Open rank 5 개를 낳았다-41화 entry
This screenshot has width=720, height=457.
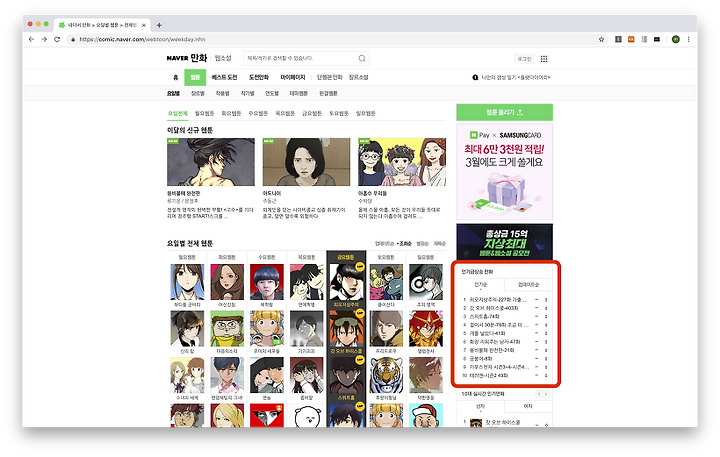pyautogui.click(x=487, y=333)
